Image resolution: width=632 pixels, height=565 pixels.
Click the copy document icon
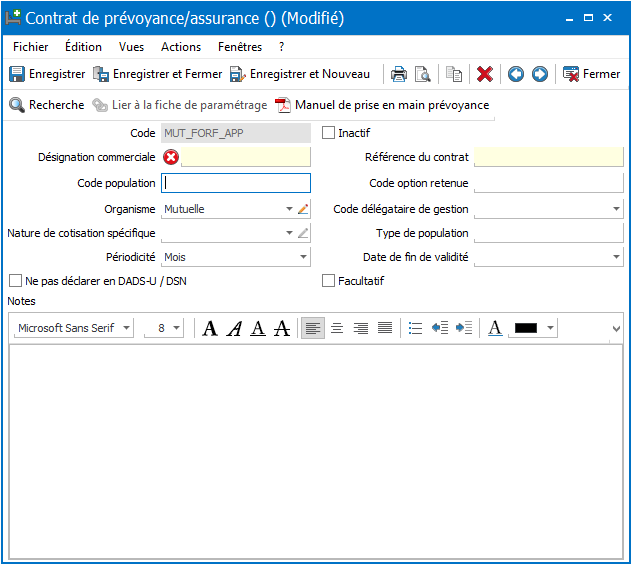(454, 74)
